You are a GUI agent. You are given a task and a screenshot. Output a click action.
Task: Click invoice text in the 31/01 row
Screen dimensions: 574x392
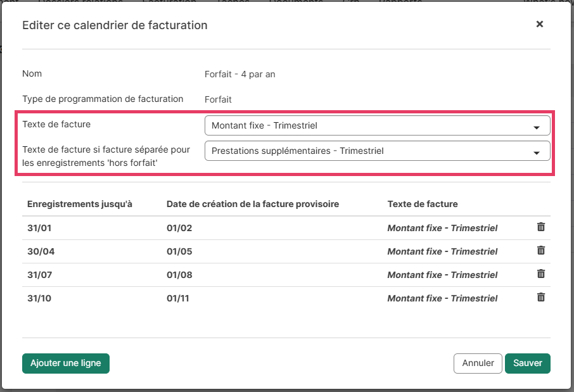coord(442,228)
